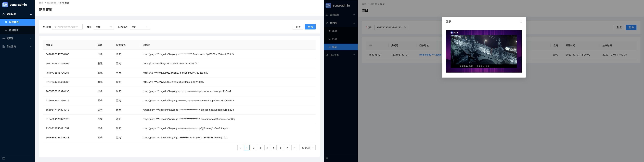Image resolution: width=644 pixels, height=162 pixels.
Task: Click 房间id 5981704912155505 cell
Action: click(x=58, y=63)
